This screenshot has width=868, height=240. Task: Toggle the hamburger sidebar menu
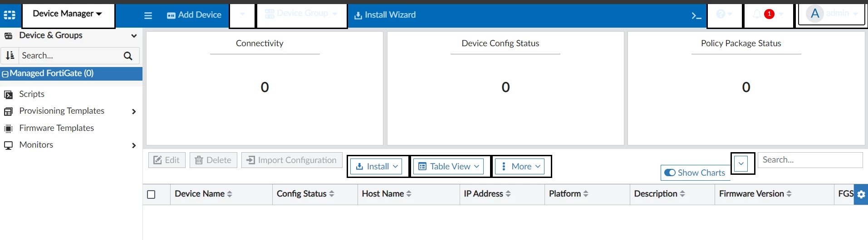click(x=148, y=15)
